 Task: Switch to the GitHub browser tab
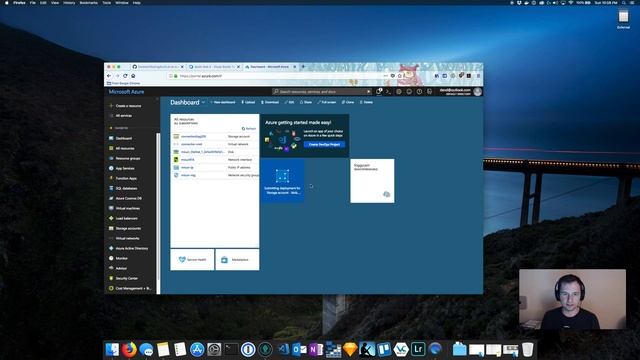pyautogui.click(x=158, y=67)
